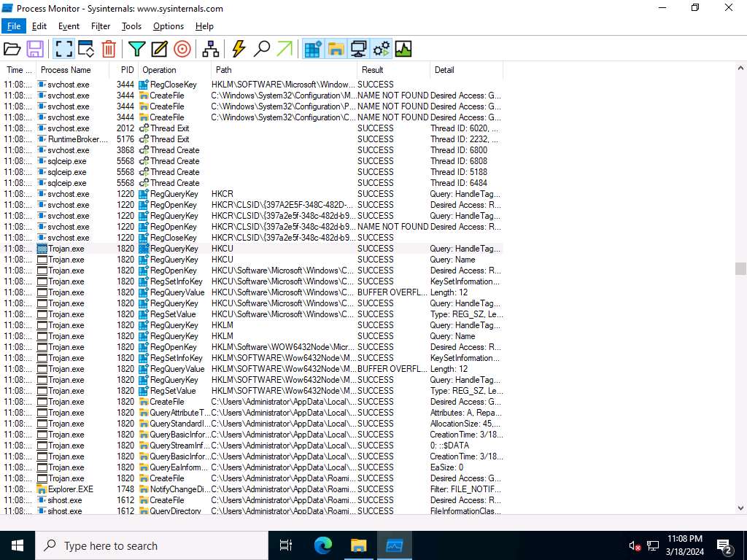Open the Filter dialog funnel icon
This screenshot has height=560, width=747.
pos(136,49)
